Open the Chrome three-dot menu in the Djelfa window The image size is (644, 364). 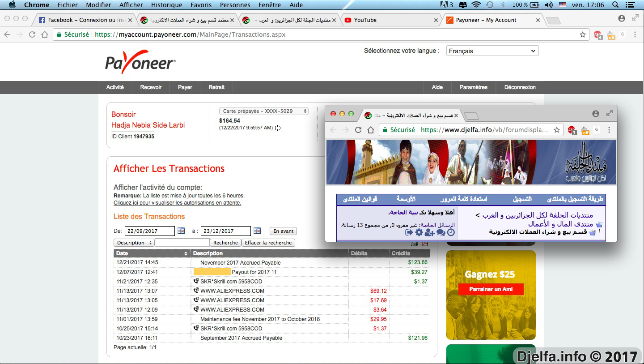tap(609, 130)
